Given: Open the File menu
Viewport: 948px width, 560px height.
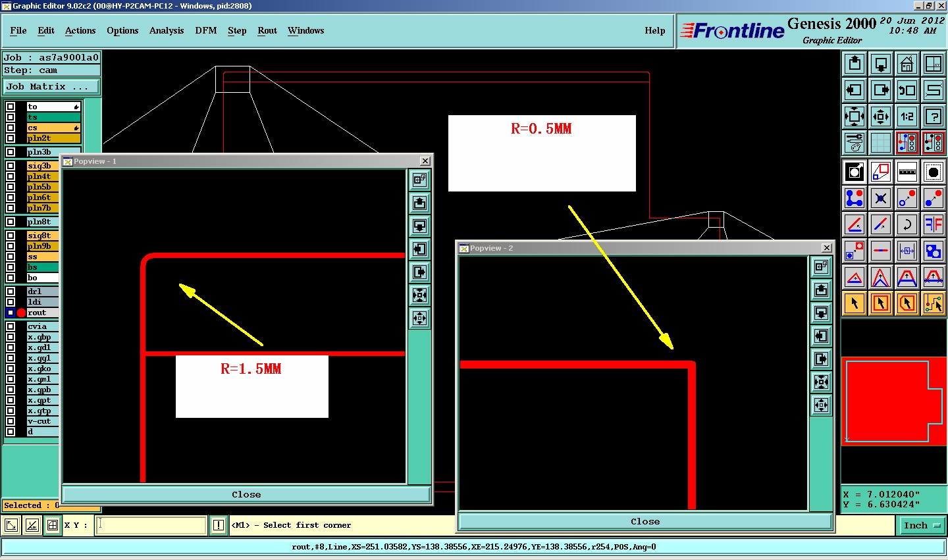Looking at the screenshot, I should (x=18, y=31).
